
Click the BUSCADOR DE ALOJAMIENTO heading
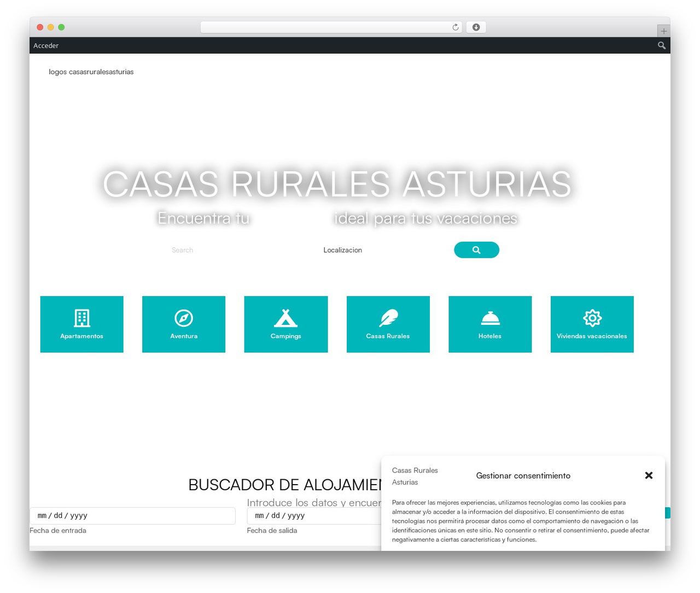(x=285, y=485)
